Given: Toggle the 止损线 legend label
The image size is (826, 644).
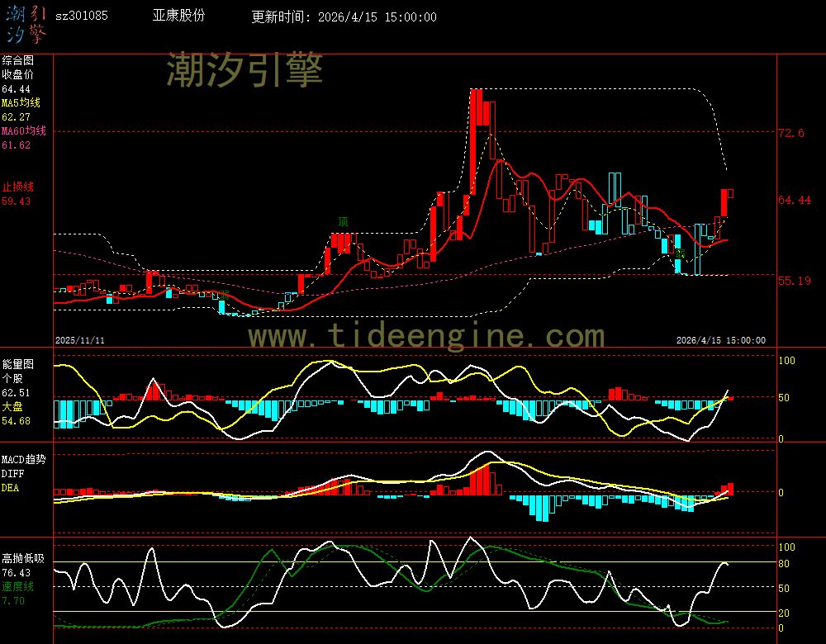Looking at the screenshot, I should [17, 187].
